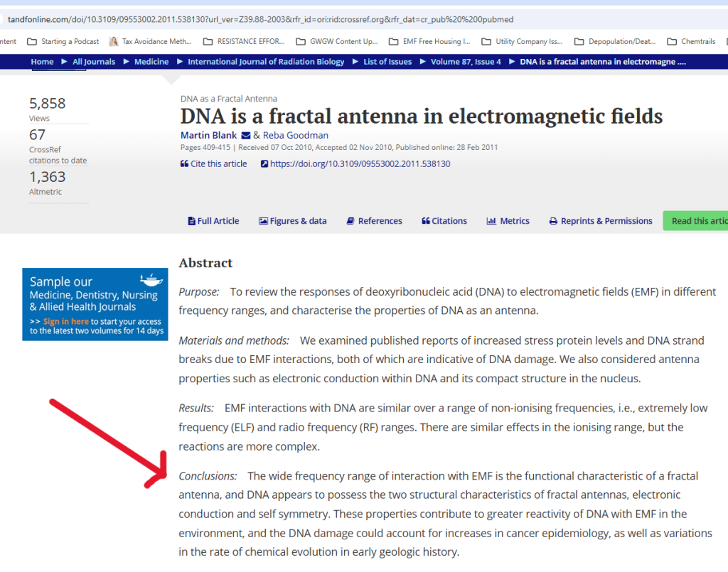
Task: Open the article DOI link
Action: click(360, 164)
